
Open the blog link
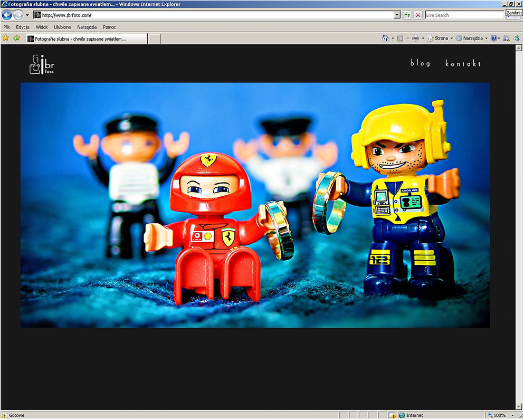click(x=421, y=63)
